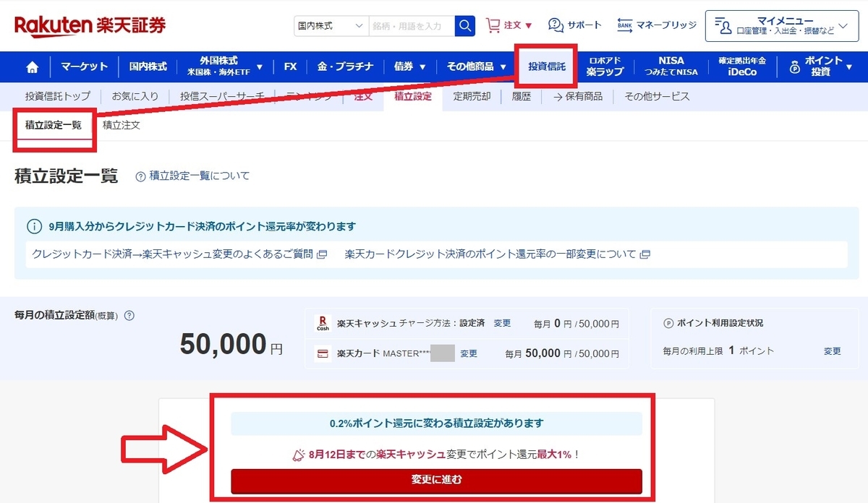Click the 楽天キャッシュ R Cash icon
The image size is (868, 503).
tap(323, 323)
